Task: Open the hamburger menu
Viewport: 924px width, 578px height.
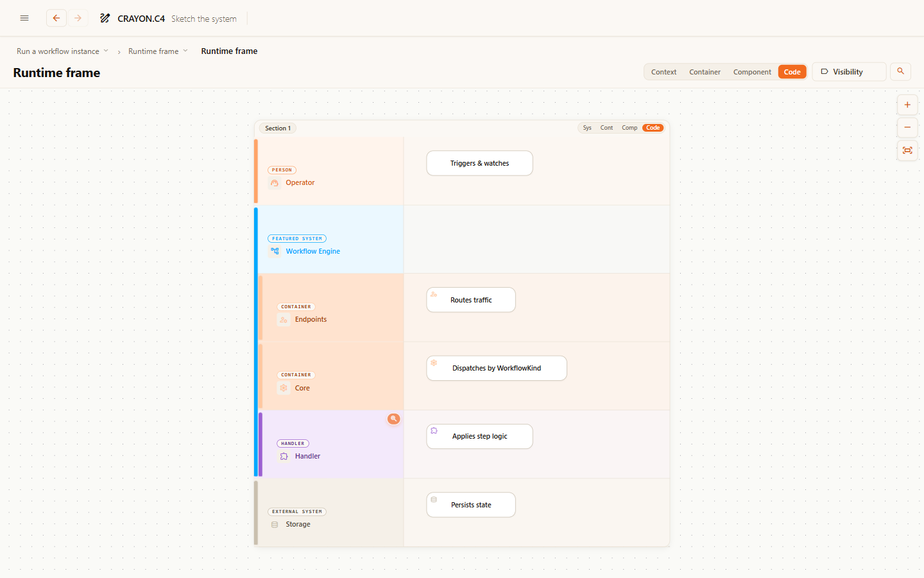Action: (x=24, y=18)
